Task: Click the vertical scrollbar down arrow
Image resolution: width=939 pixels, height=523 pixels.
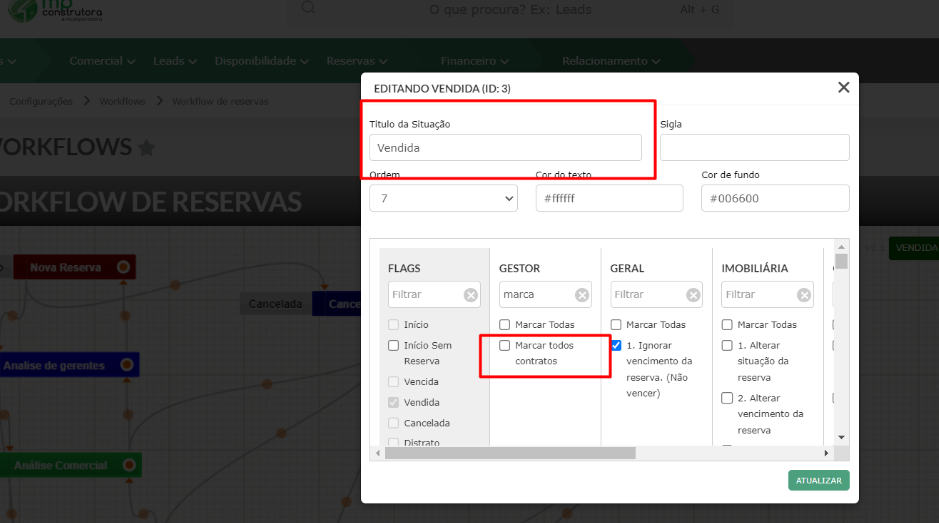Action: pos(841,437)
